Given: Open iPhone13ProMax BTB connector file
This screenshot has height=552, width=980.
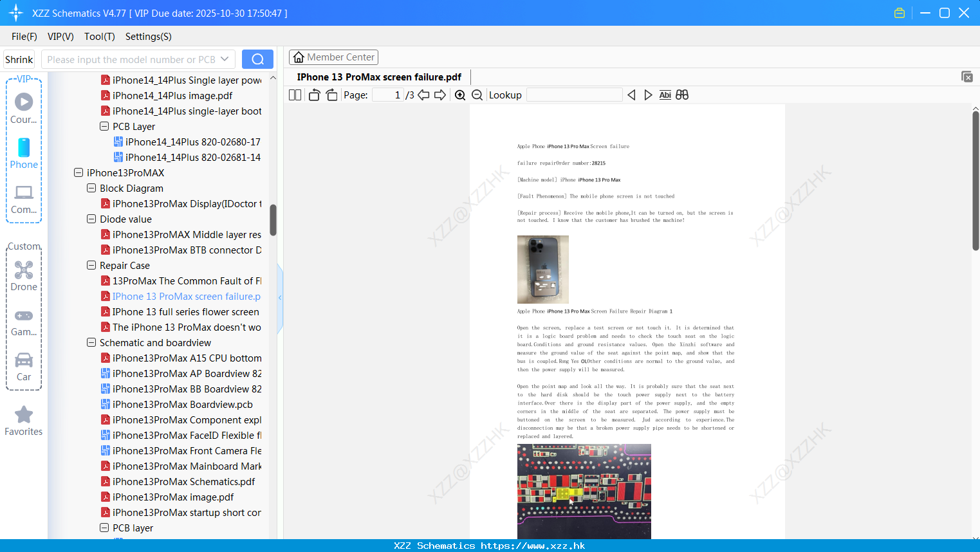Looking at the screenshot, I should tap(181, 250).
